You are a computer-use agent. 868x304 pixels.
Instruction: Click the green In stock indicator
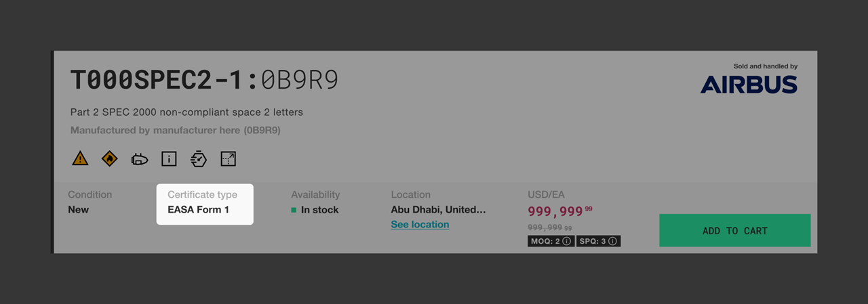[x=294, y=210]
